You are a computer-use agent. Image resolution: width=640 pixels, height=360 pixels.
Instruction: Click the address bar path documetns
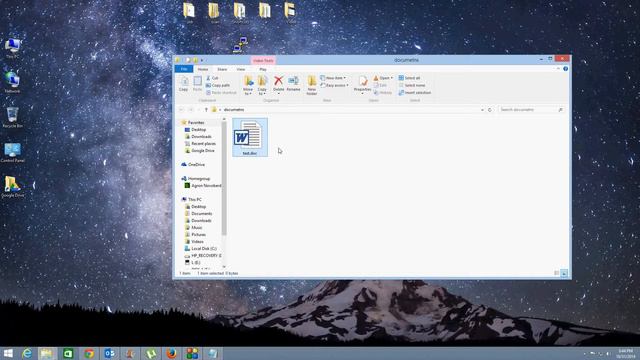tap(234, 109)
